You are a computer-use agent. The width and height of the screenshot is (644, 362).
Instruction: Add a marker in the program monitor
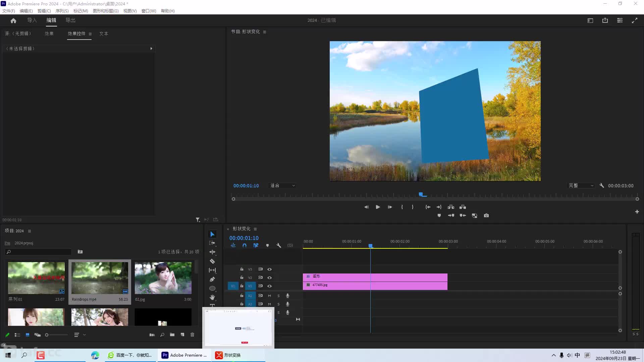coord(439,216)
